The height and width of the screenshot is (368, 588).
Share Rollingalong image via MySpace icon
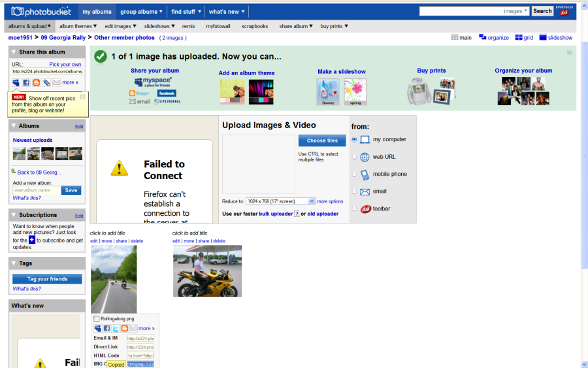97,329
